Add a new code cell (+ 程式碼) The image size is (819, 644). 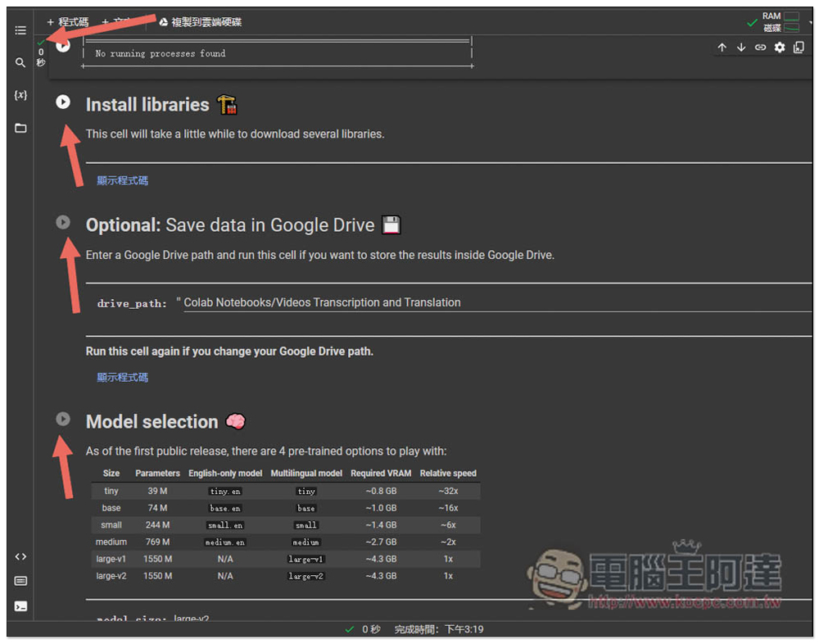click(67, 22)
